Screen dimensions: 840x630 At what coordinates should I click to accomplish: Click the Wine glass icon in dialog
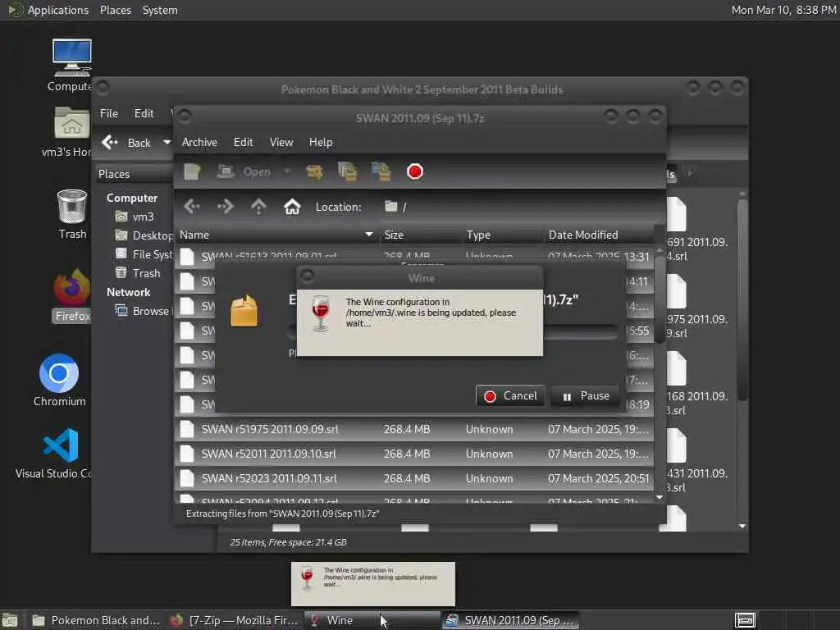[x=321, y=313]
